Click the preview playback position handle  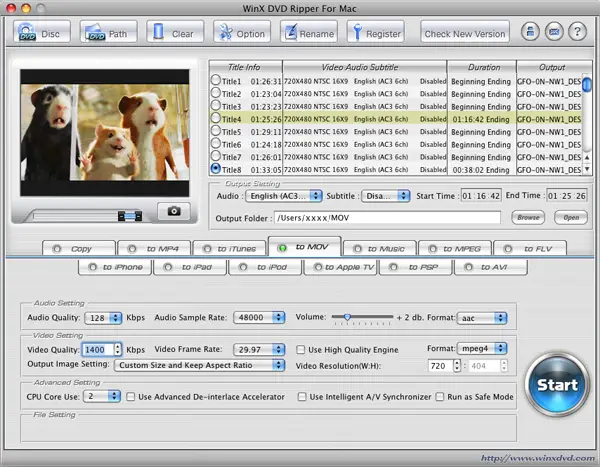coord(130,216)
